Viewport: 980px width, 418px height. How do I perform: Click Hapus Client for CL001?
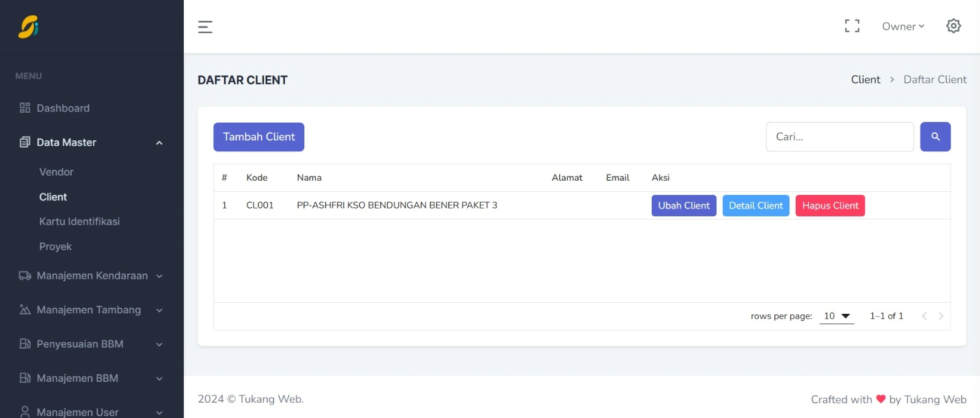[830, 206]
